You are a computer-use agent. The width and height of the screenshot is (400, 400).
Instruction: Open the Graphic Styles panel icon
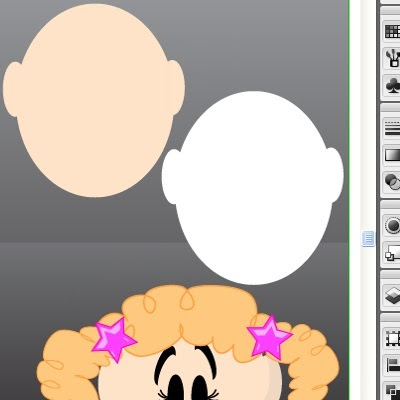(393, 252)
